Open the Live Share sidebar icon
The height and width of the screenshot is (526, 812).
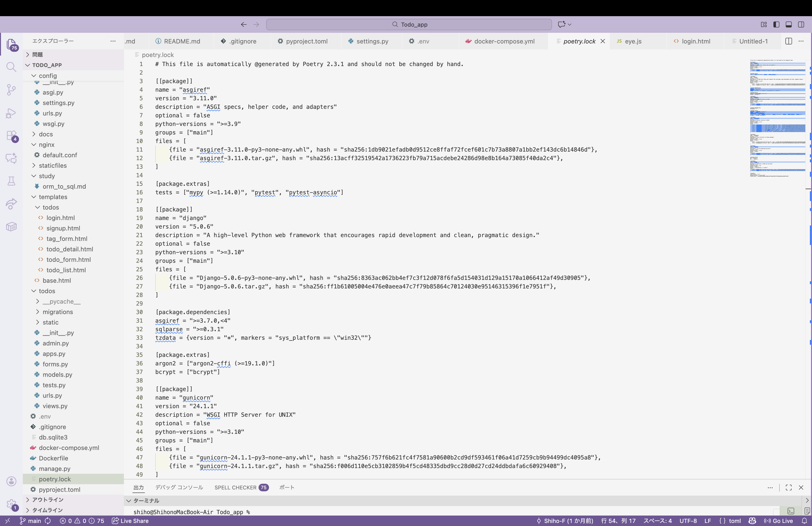(x=11, y=204)
